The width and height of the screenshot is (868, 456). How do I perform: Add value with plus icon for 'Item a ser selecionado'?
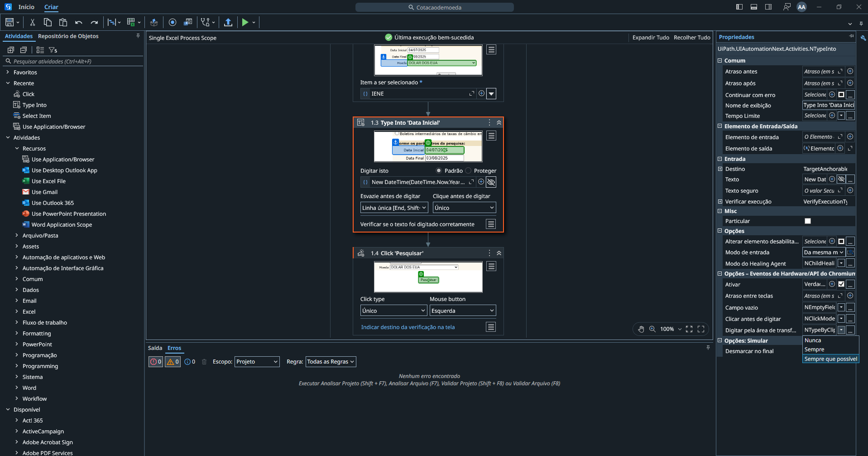pos(481,93)
